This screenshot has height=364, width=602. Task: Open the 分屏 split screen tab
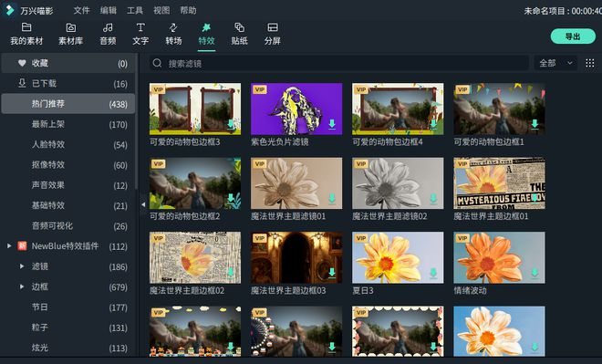273,34
